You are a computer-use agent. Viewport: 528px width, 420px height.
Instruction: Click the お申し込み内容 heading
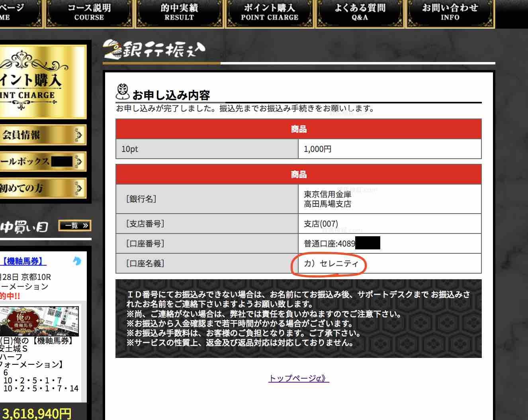point(171,95)
